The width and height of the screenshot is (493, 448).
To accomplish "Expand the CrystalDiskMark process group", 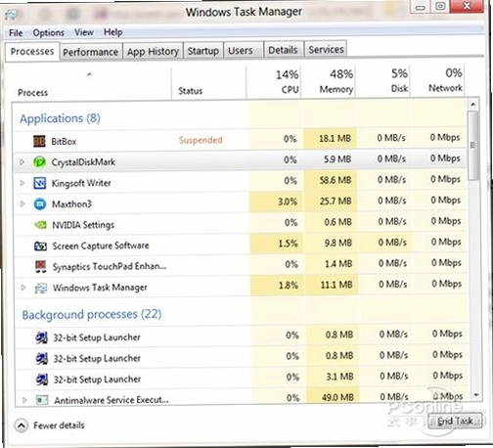I will tap(22, 161).
